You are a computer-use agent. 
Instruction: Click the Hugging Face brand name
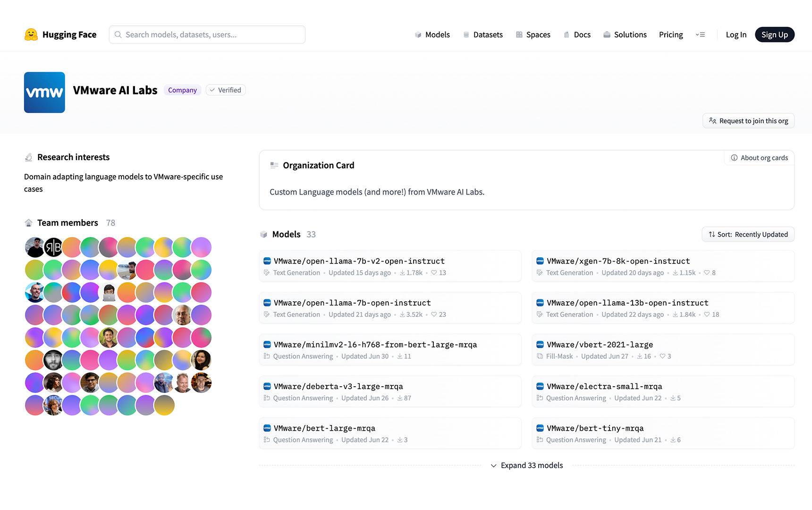point(69,34)
